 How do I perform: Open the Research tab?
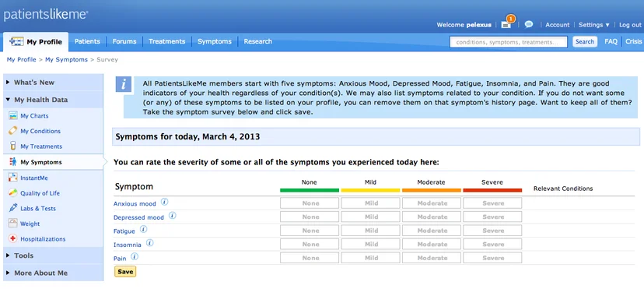point(258,41)
